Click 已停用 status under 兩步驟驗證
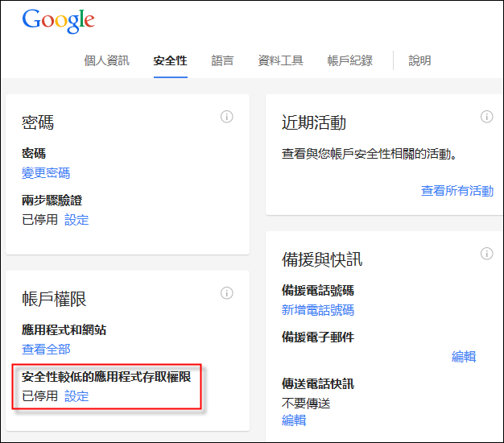The image size is (504, 443). [x=40, y=220]
